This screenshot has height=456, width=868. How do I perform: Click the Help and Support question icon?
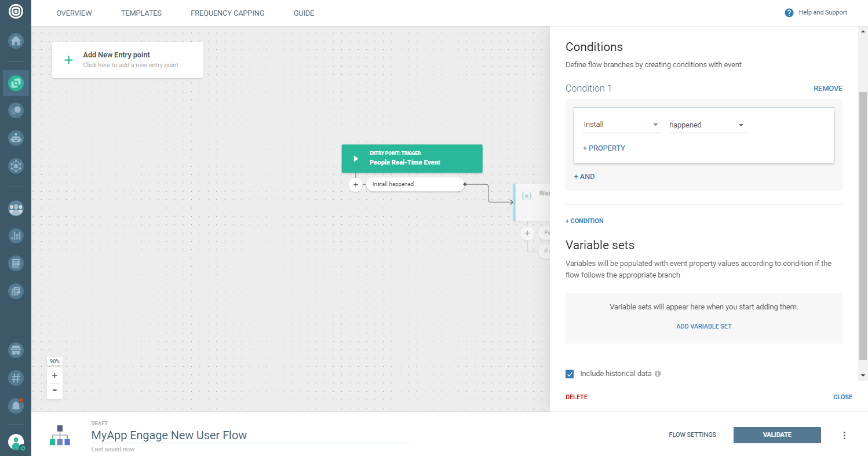(789, 13)
